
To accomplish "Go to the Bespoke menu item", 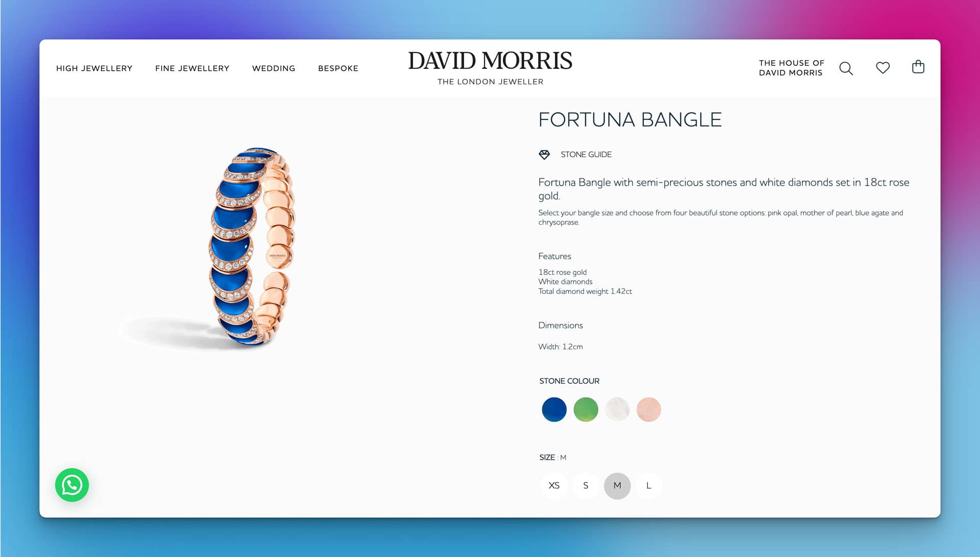I will point(338,68).
